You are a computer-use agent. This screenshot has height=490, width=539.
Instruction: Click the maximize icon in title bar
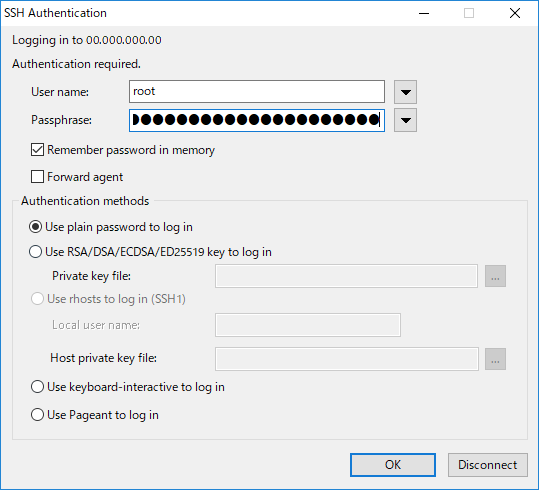(469, 13)
